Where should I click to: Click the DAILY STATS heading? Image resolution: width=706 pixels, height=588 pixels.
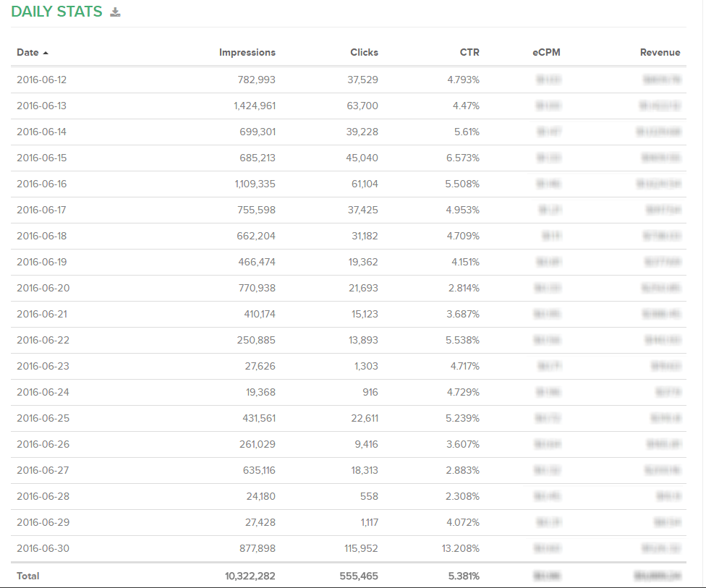pos(56,12)
